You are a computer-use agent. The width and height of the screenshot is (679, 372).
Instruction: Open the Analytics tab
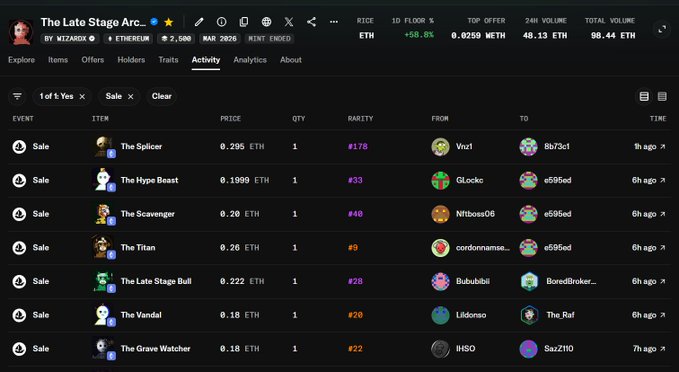pos(250,60)
